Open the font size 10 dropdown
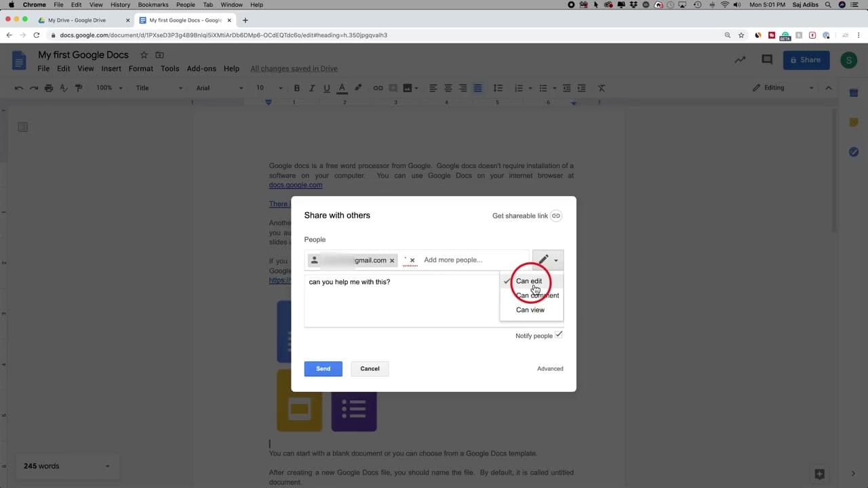This screenshot has height=488, width=868. coord(269,88)
